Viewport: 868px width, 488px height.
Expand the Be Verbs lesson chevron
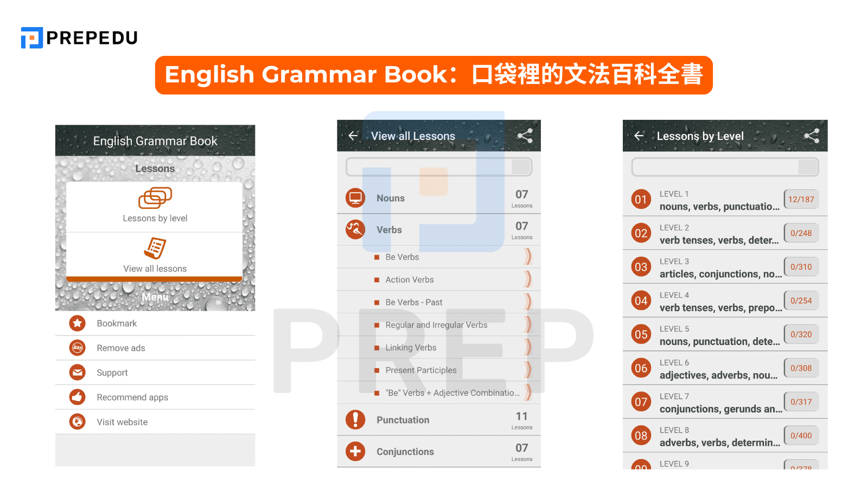(x=527, y=256)
